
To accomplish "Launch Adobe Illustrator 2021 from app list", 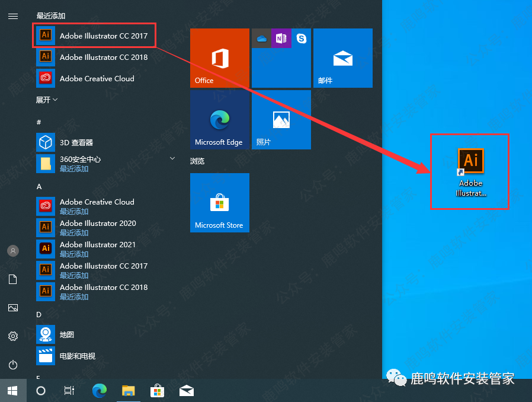I will pos(98,249).
